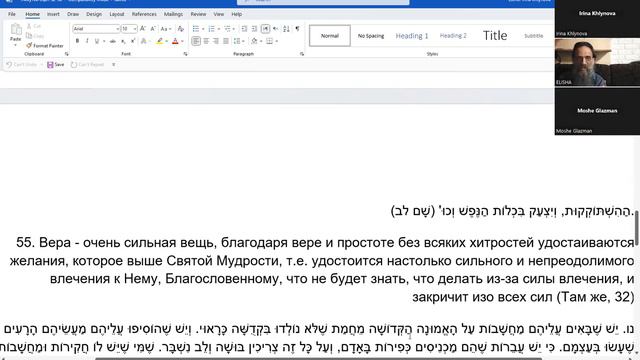Switch to the Layout tab

point(117,14)
